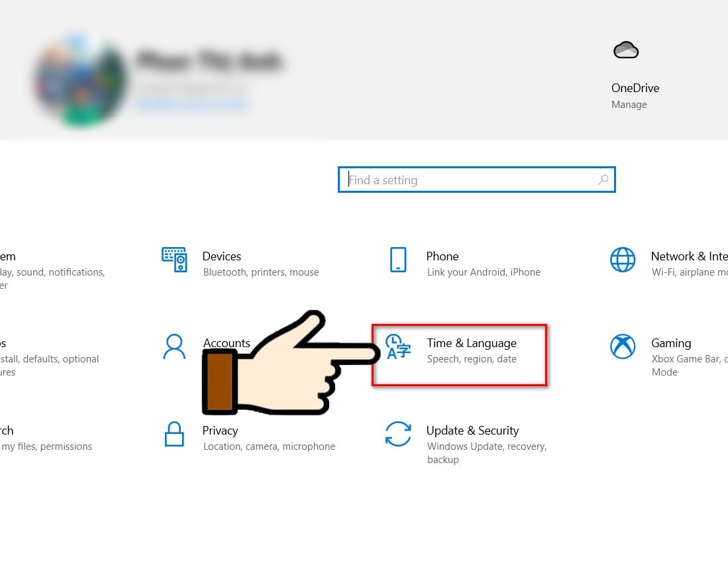This screenshot has width=728, height=577.
Task: Select the Accounts category title
Action: tap(227, 343)
